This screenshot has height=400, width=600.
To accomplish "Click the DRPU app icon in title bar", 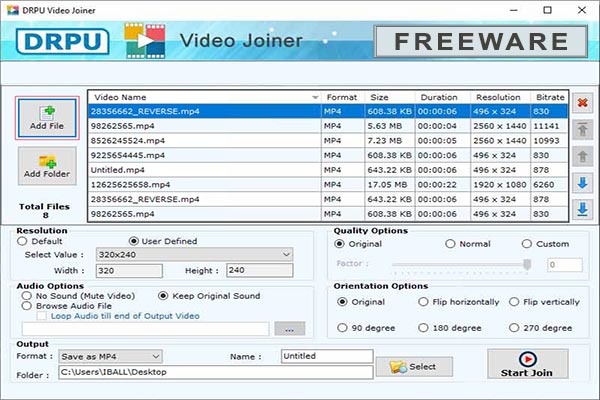I will (13, 10).
